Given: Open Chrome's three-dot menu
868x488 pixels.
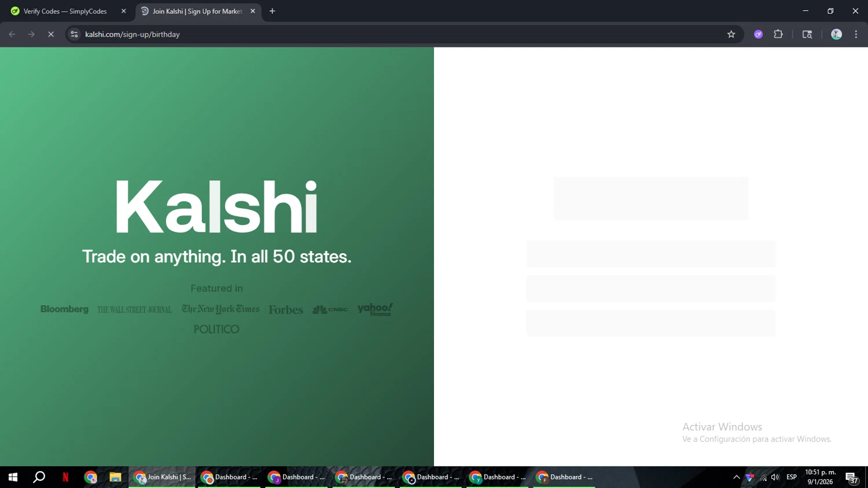Looking at the screenshot, I should point(856,34).
